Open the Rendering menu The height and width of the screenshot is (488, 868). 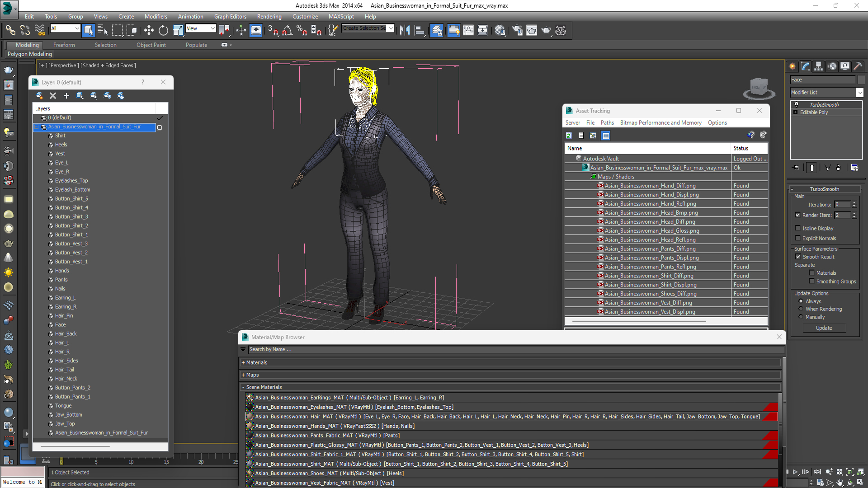click(x=269, y=16)
